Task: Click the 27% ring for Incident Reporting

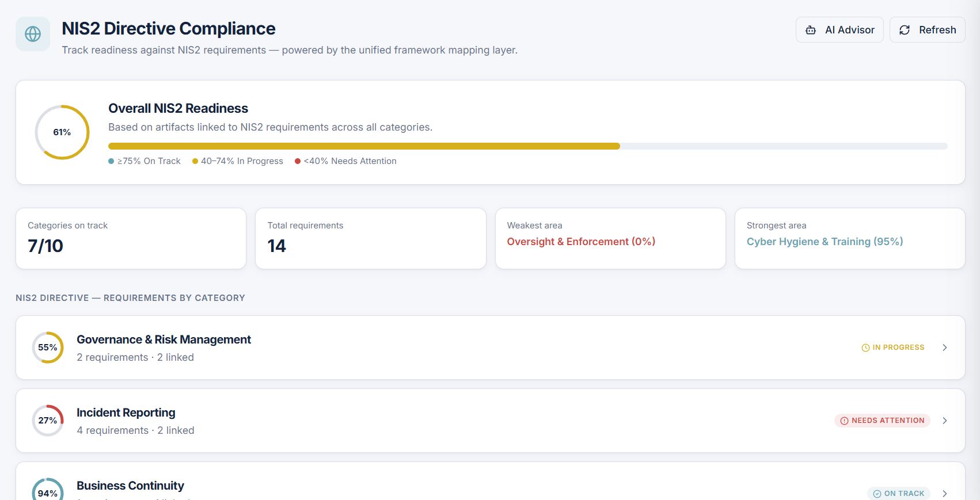Action: click(48, 421)
